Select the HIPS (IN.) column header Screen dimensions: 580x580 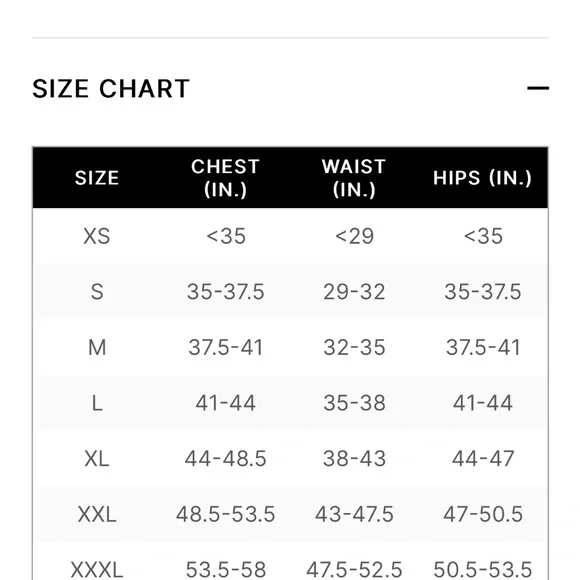pyautogui.click(x=482, y=178)
